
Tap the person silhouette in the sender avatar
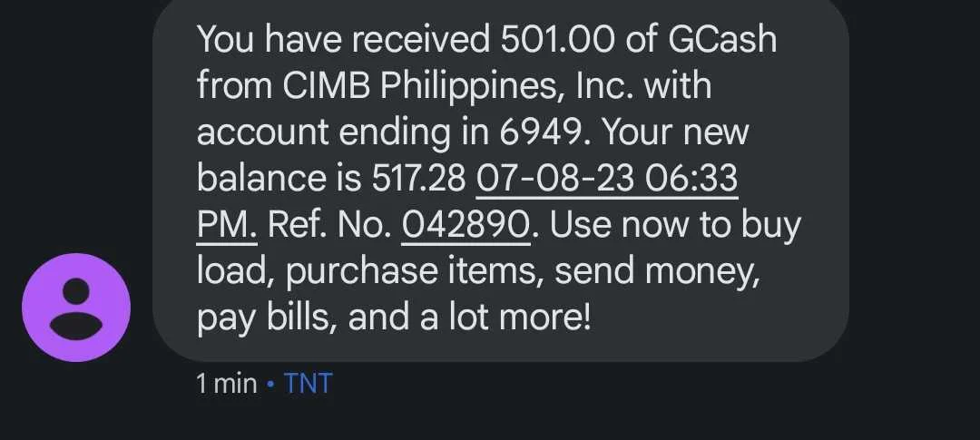point(76,309)
